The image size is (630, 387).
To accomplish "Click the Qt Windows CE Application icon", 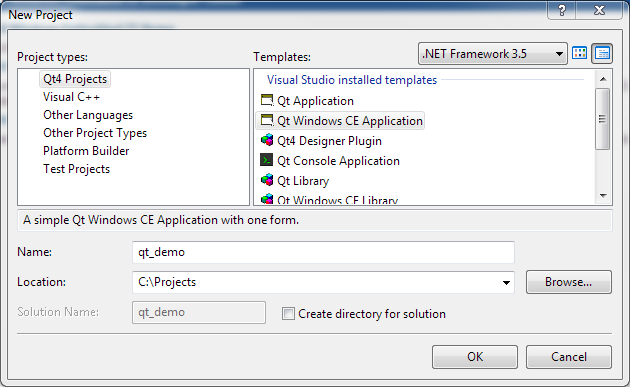I will [x=267, y=121].
